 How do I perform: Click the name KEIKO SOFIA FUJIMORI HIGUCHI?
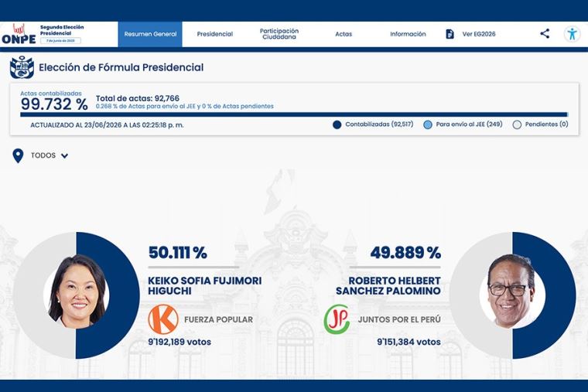tap(205, 285)
